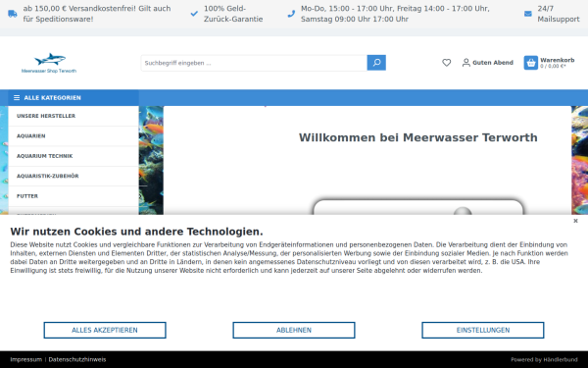Open the shopping cart basket icon
588x368 pixels.
click(530, 63)
